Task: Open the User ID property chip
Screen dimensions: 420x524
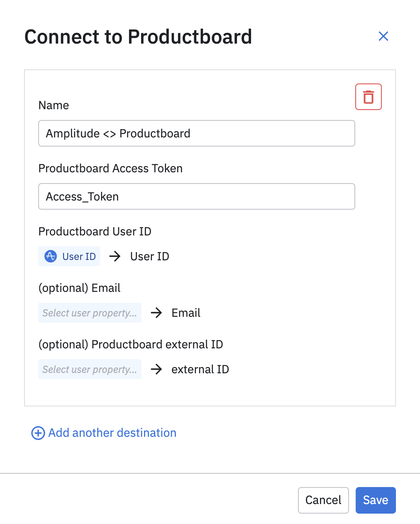Action: (69, 256)
